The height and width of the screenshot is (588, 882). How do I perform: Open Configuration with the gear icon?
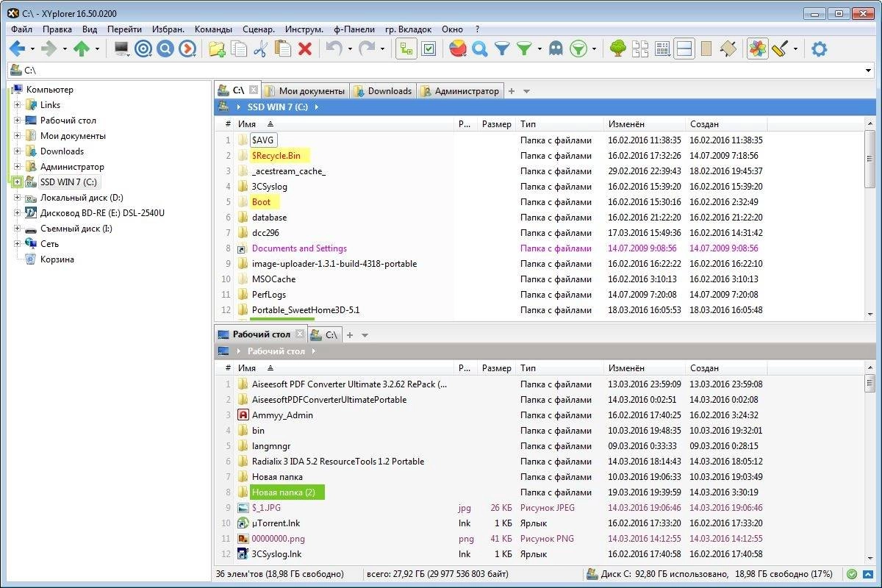coord(819,49)
